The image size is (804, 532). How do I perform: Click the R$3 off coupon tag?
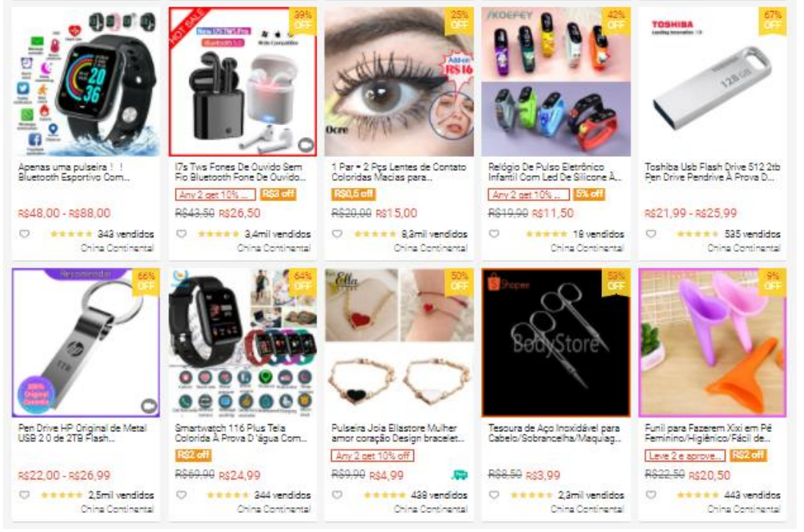point(278,194)
